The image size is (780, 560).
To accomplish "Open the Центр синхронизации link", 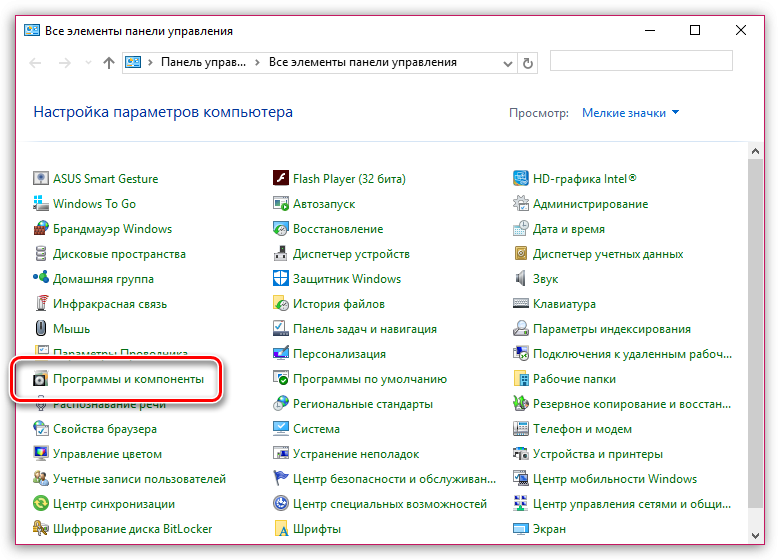I will (x=114, y=504).
